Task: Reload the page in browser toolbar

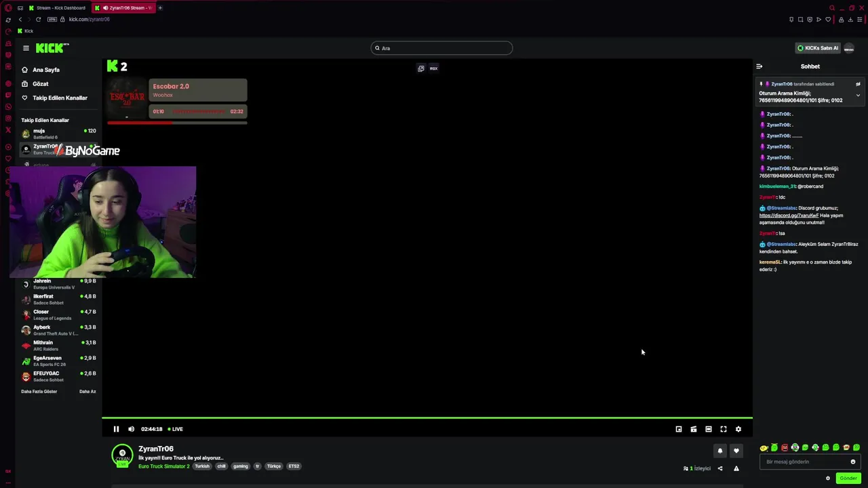Action: (x=39, y=20)
